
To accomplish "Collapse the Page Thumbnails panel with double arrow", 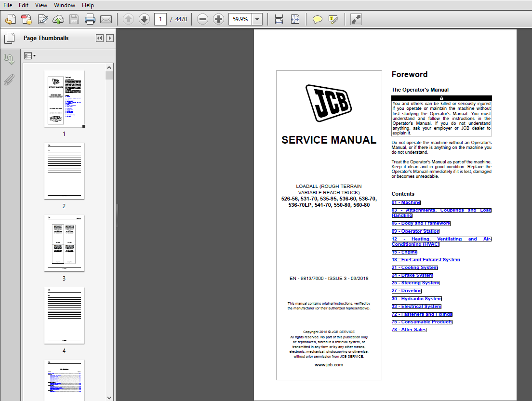I will (x=99, y=38).
